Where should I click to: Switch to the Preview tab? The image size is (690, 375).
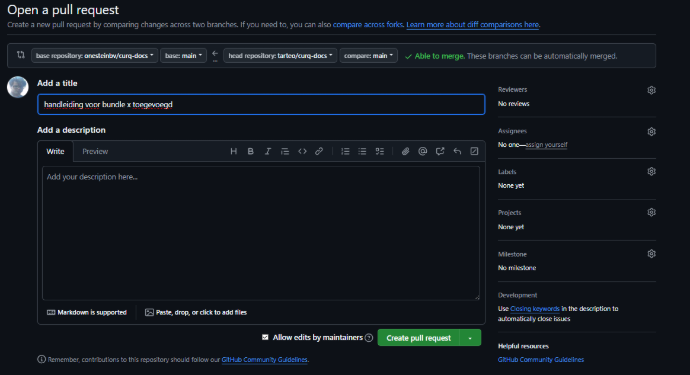(95, 151)
